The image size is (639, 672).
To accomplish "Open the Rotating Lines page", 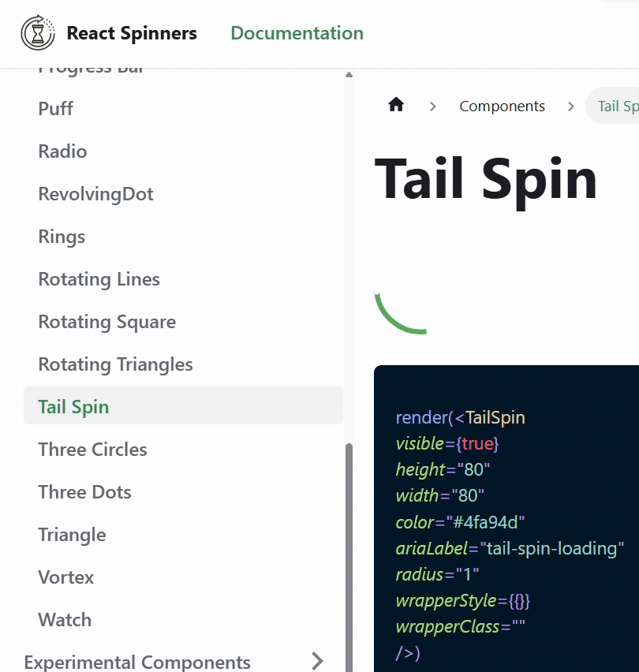I will click(99, 279).
